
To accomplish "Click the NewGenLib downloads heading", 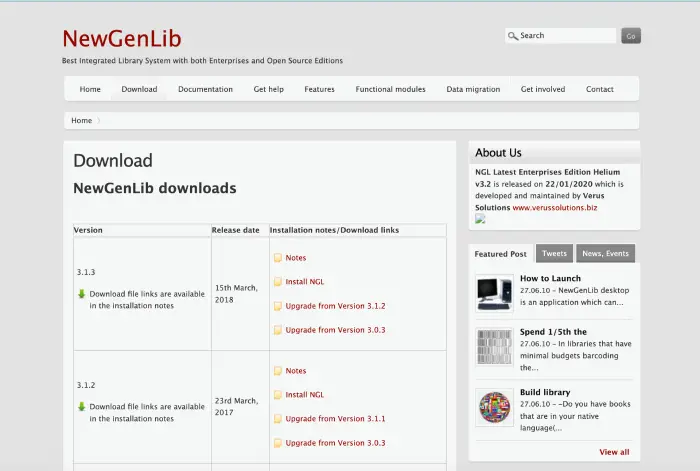I will pos(154,188).
